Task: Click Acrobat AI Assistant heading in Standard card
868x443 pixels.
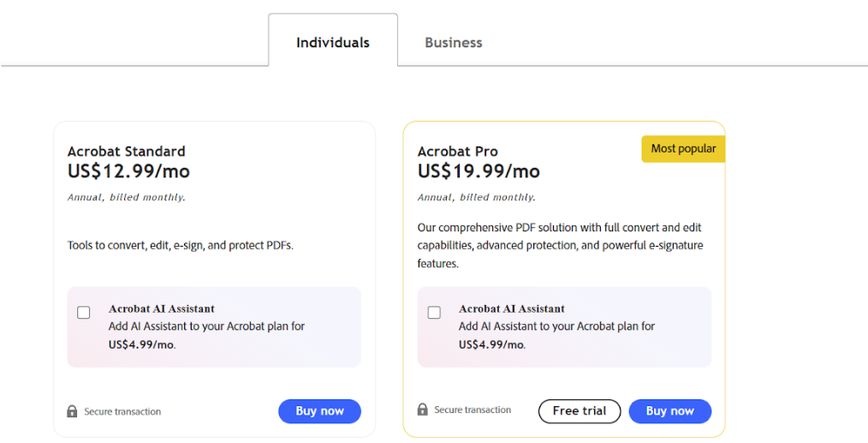Action: coord(162,308)
